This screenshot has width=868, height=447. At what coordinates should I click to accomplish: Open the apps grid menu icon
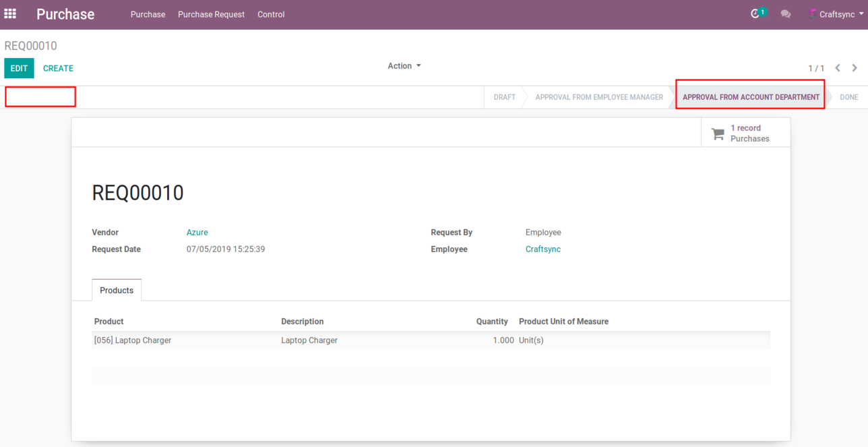click(10, 13)
